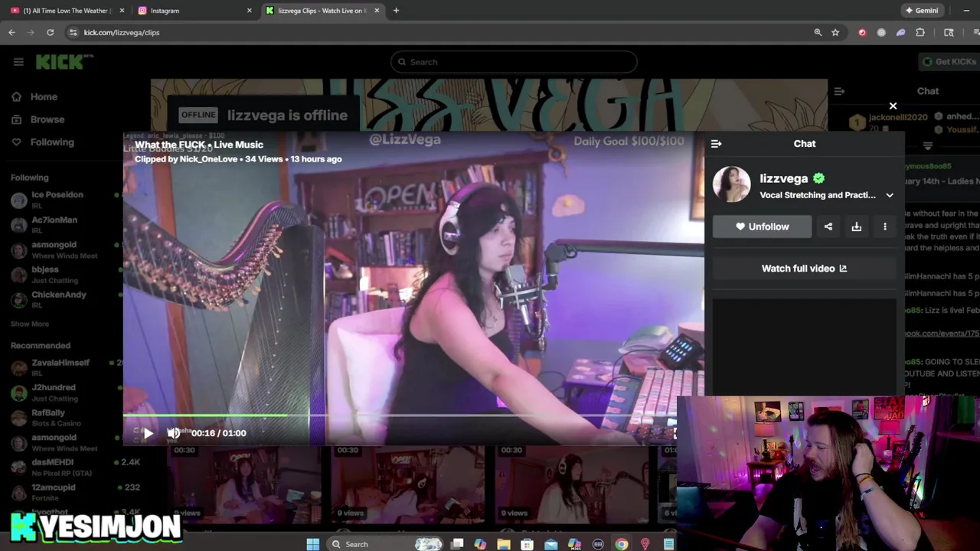Image resolution: width=980 pixels, height=551 pixels.
Task: Share the clip via share icon
Action: [x=828, y=227]
